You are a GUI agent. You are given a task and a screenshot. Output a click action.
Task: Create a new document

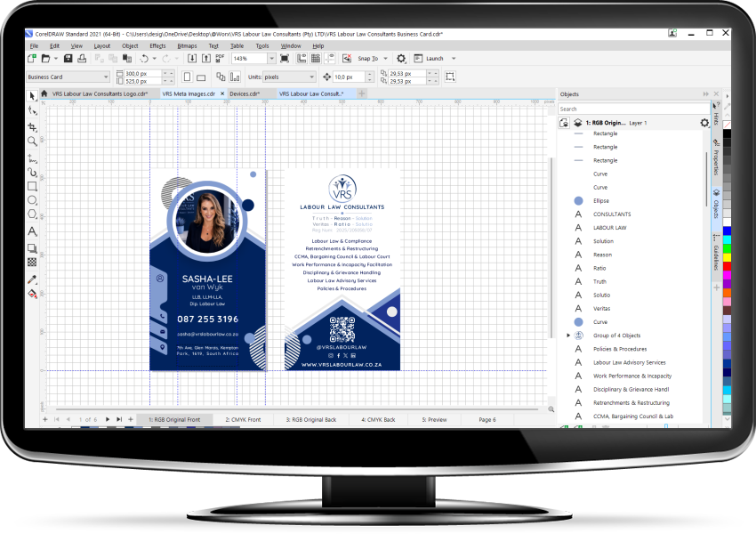(x=32, y=59)
